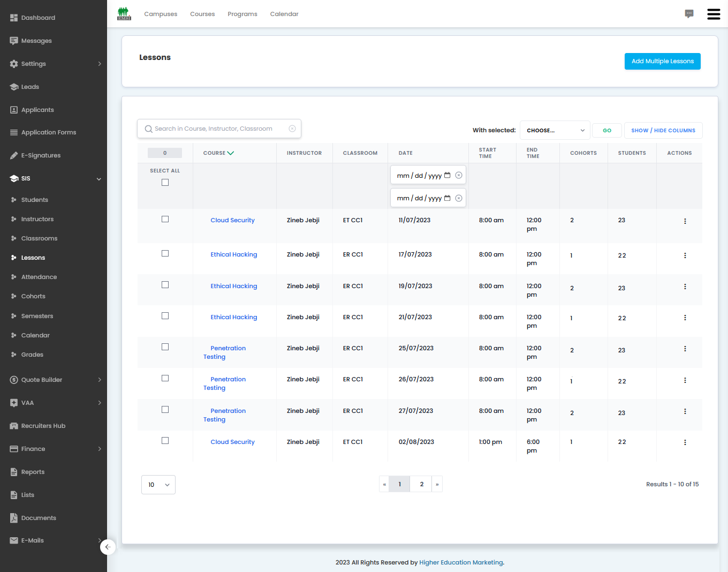728x572 pixels.
Task: Select the 17/07/2023 Ethical Hacking lesson checkbox
Action: coord(165,254)
